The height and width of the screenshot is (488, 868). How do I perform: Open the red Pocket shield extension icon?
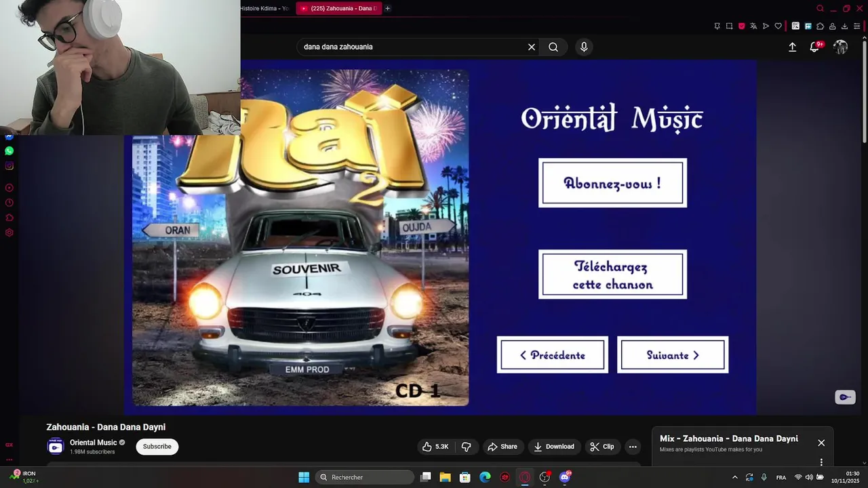coord(741,26)
